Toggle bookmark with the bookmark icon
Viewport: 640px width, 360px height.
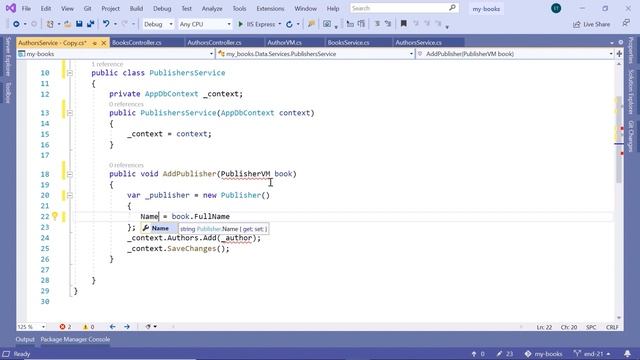pos(404,24)
